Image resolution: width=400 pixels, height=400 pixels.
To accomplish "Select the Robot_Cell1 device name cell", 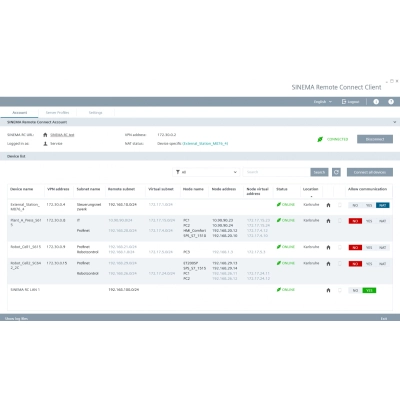I will (26, 247).
